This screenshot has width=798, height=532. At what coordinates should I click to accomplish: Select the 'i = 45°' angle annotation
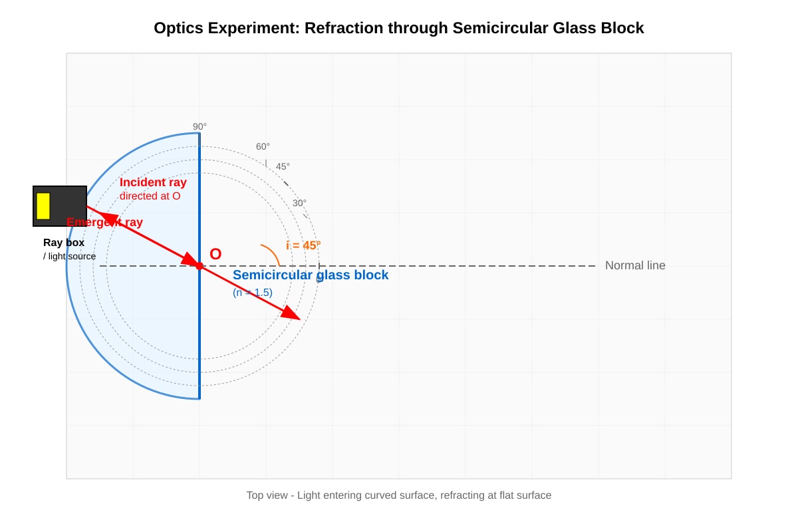pyautogui.click(x=303, y=245)
